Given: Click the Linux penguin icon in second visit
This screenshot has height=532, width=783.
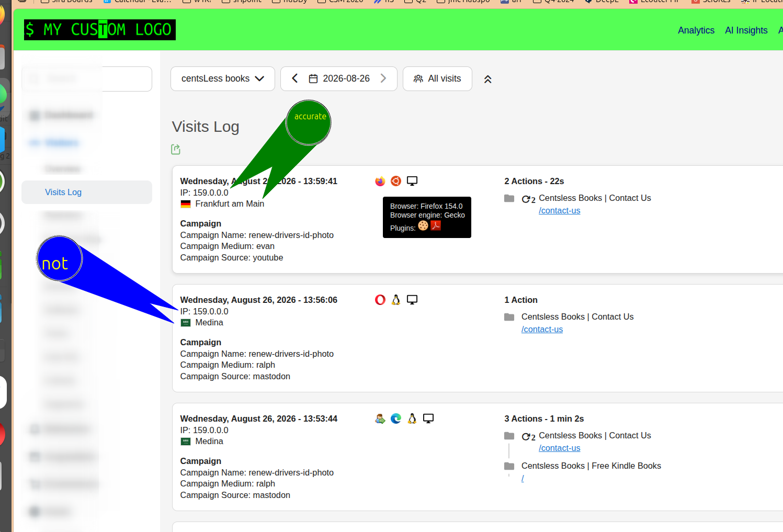Looking at the screenshot, I should pyautogui.click(x=396, y=300).
